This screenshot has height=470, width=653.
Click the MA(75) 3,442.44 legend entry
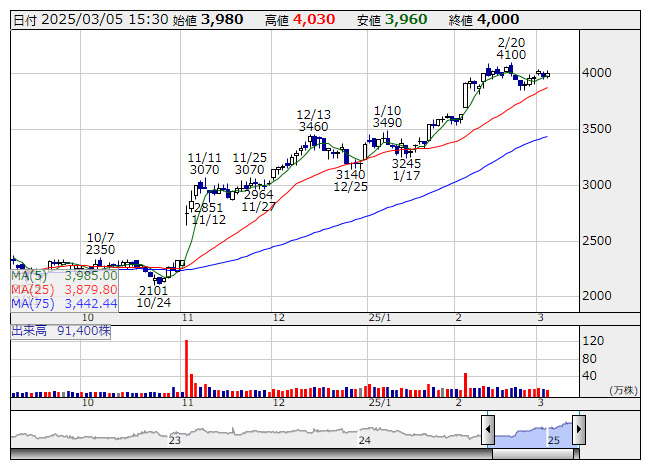click(64, 303)
